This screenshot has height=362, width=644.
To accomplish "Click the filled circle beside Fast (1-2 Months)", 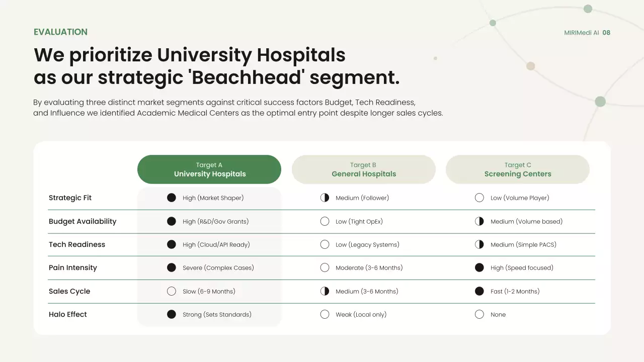I will pos(479,291).
